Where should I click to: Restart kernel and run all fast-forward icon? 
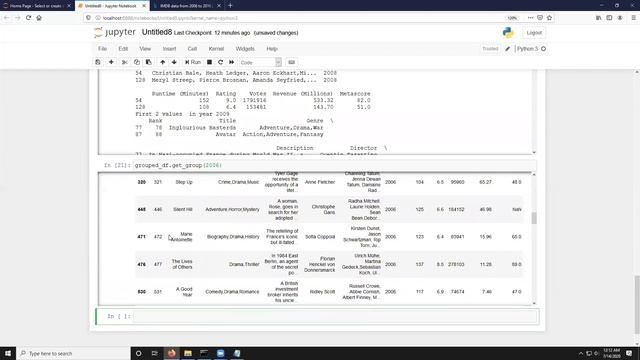point(231,62)
